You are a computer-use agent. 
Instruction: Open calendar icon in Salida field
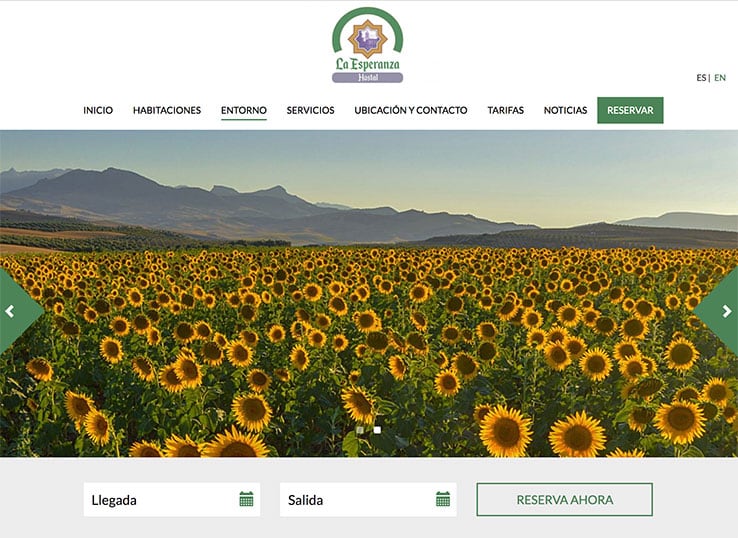point(443,499)
